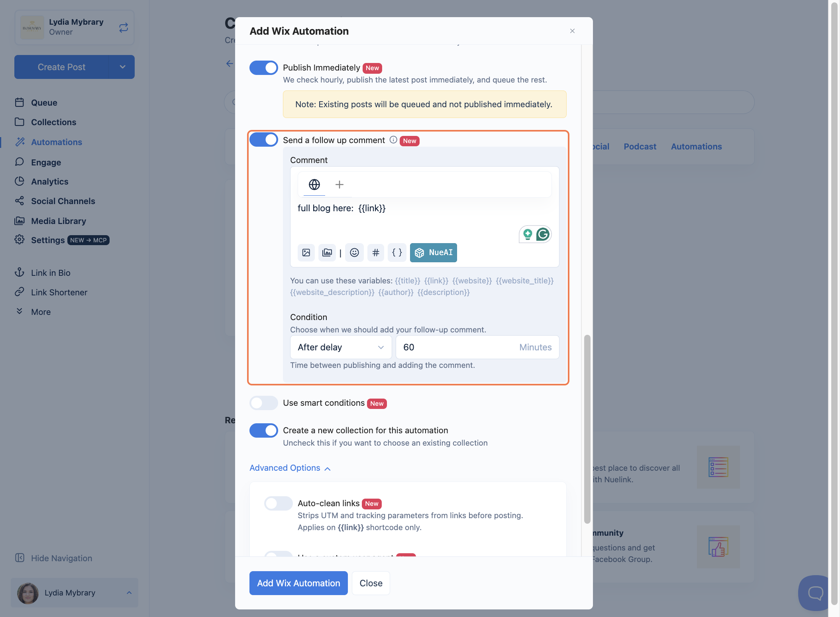
Task: Insert the {{description}} variable
Action: click(x=444, y=292)
